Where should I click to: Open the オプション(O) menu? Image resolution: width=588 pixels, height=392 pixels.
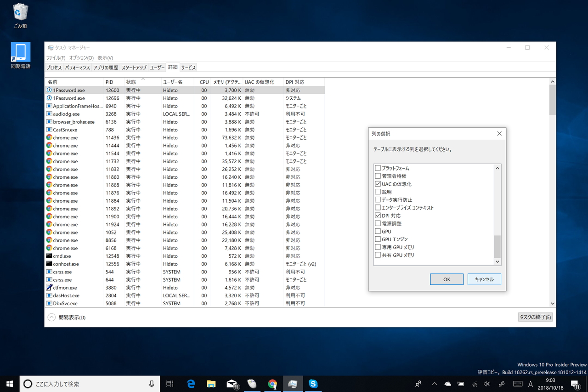[81, 58]
